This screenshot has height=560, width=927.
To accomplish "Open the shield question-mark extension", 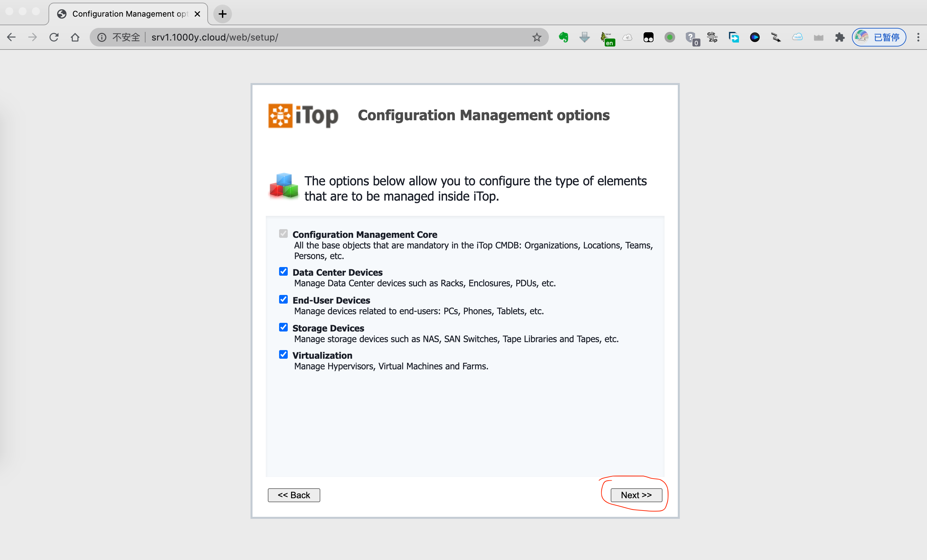I will click(x=691, y=38).
